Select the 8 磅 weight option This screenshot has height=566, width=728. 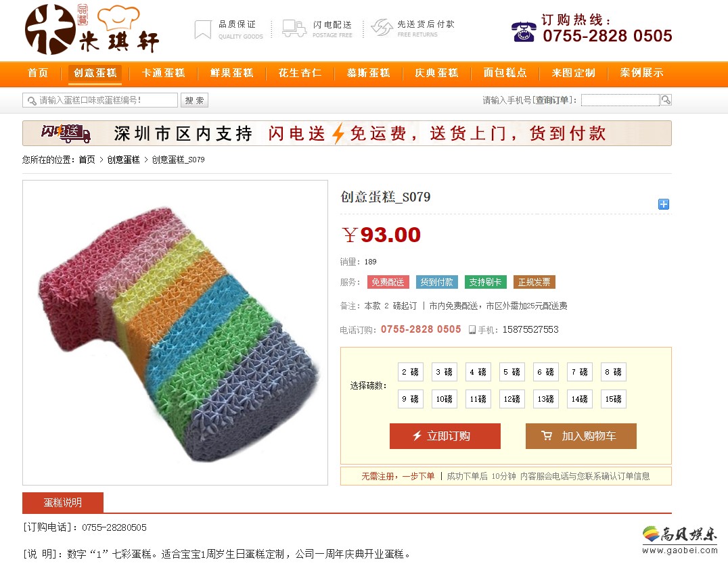614,372
